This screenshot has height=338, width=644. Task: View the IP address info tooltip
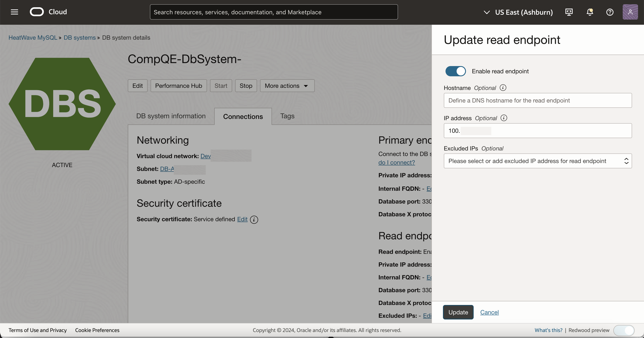click(504, 118)
